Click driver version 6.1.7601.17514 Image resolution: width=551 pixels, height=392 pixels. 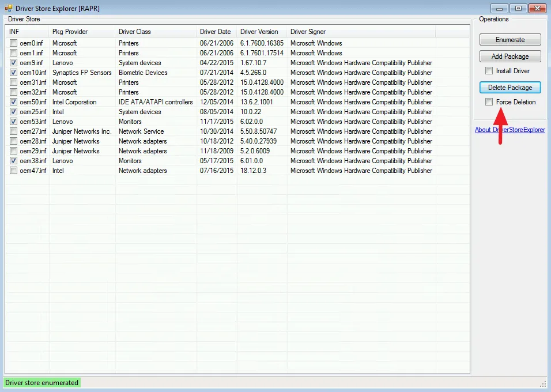(x=262, y=52)
